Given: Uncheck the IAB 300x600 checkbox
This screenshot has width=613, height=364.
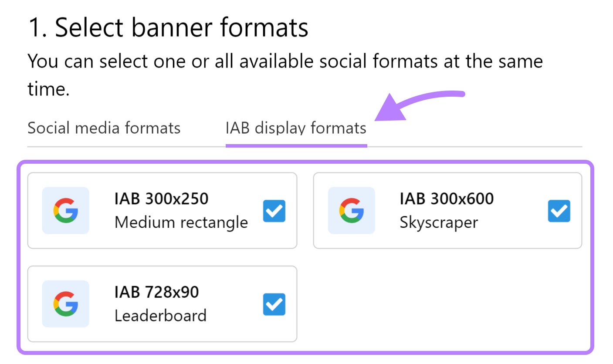Looking at the screenshot, I should pyautogui.click(x=559, y=211).
